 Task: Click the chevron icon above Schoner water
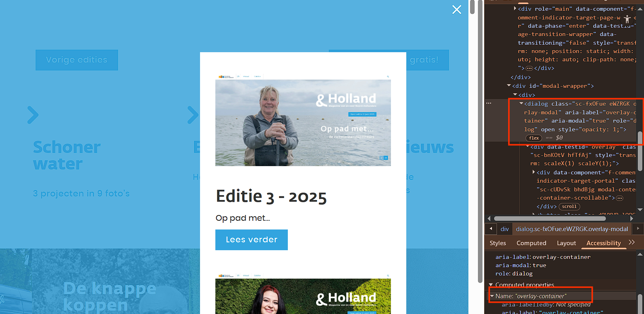(x=33, y=115)
